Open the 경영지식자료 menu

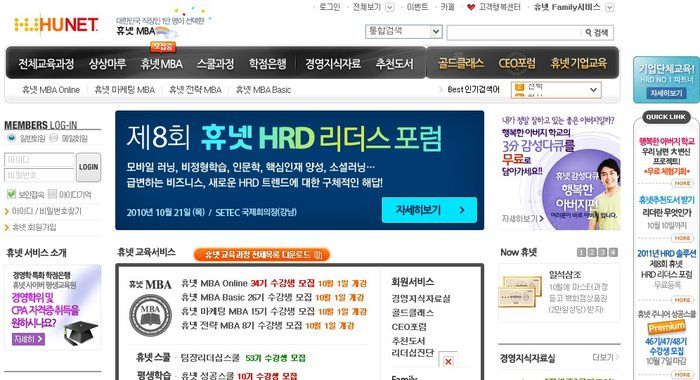(x=333, y=64)
